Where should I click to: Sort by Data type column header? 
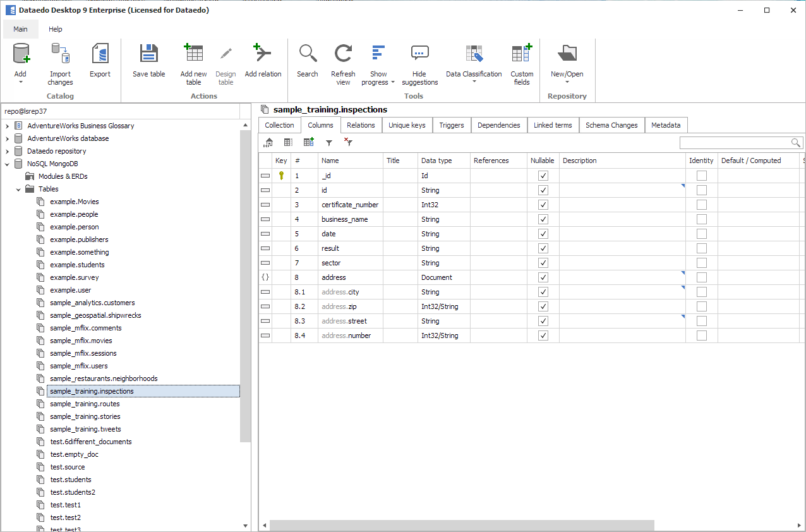437,160
